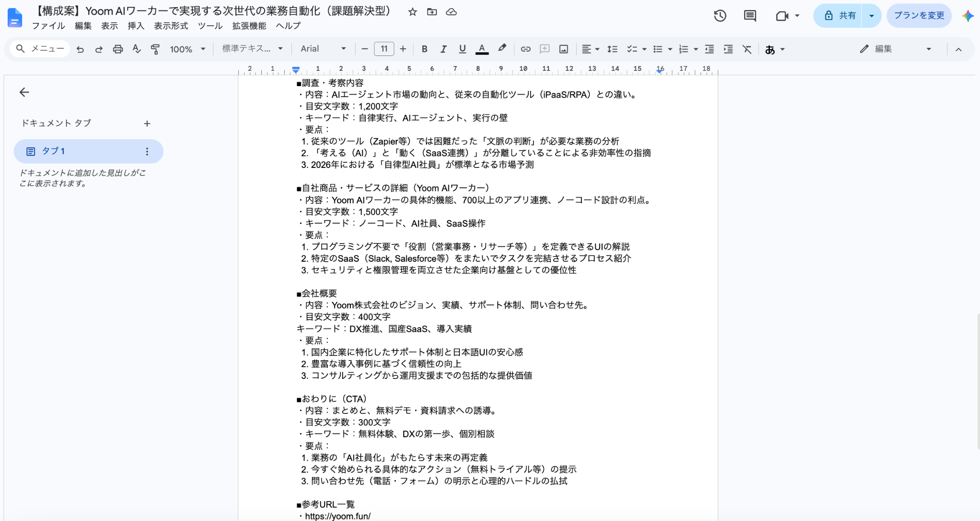This screenshot has width=980, height=521.
Task: Go back from the document tabs panel
Action: [24, 92]
